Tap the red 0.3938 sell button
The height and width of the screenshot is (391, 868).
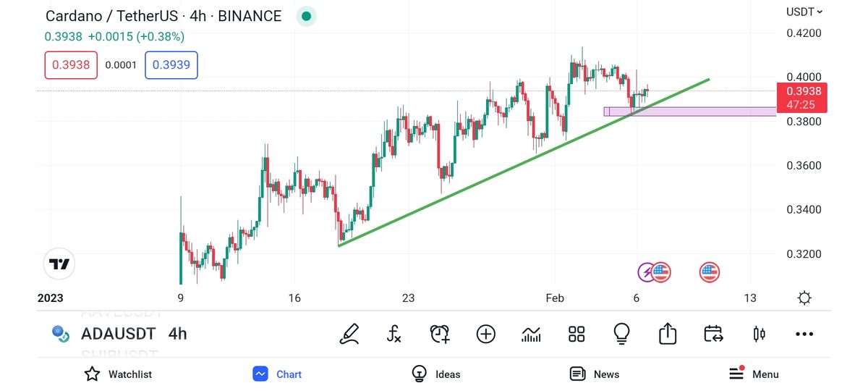[x=71, y=65]
